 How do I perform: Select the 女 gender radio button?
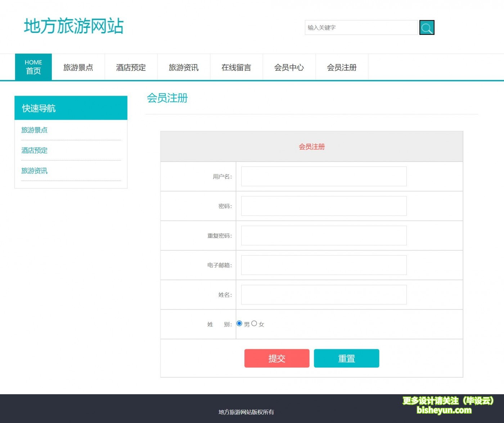(255, 323)
